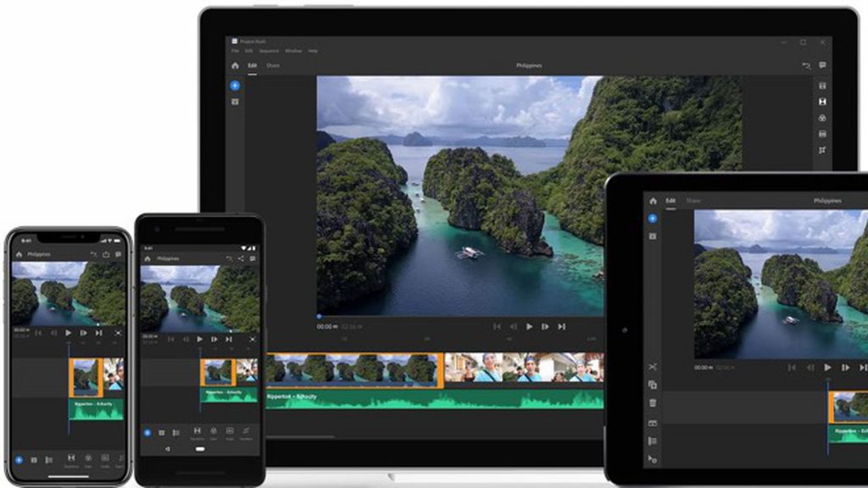This screenshot has width=868, height=488.
Task: Open Titles panel on laptop right sidebar
Action: coord(822,86)
